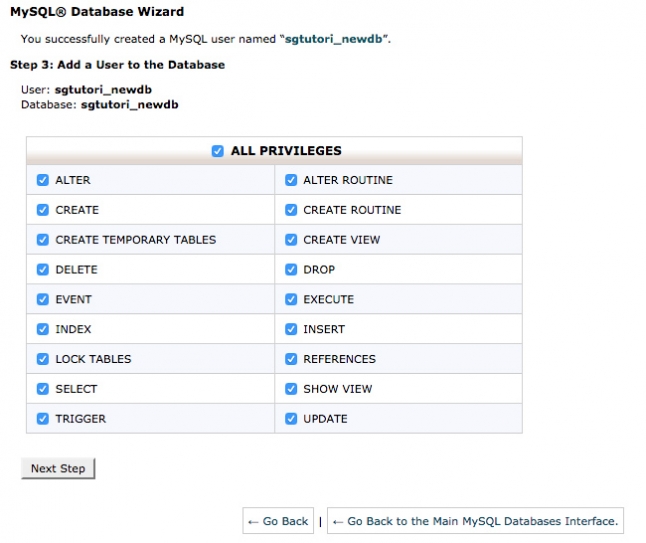This screenshot has width=646, height=543.
Task: Toggle the CREATE VIEW checkbox
Action: pyautogui.click(x=291, y=240)
